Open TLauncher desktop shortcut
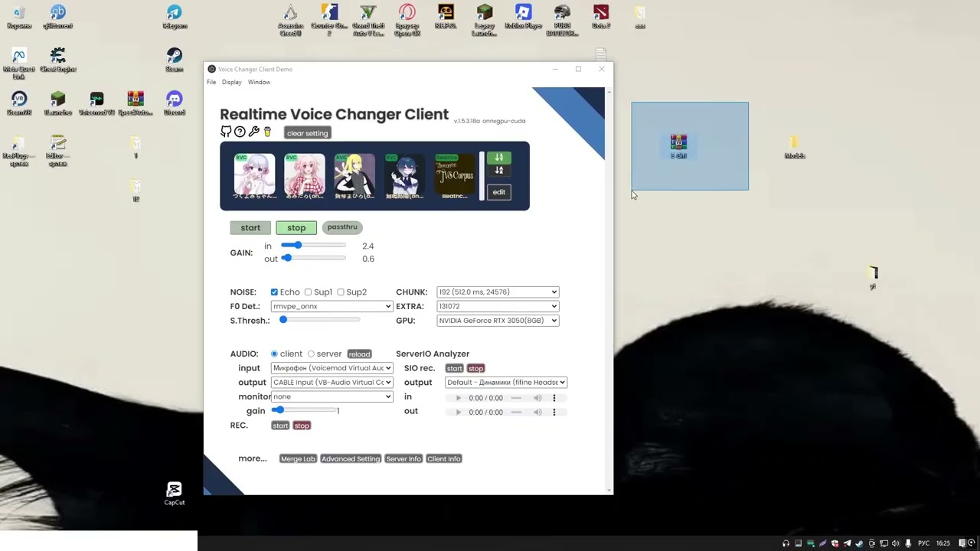Viewport: 980px width, 551px height. point(58,104)
